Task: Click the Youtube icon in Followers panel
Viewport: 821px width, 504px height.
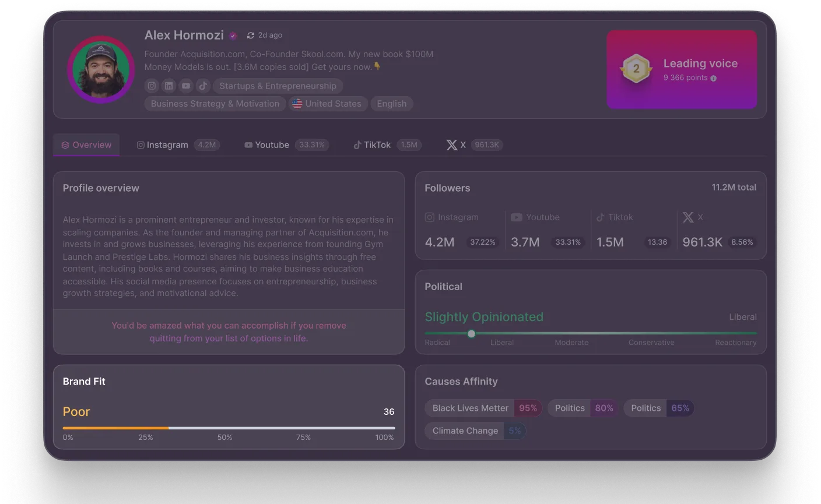Action: [517, 217]
